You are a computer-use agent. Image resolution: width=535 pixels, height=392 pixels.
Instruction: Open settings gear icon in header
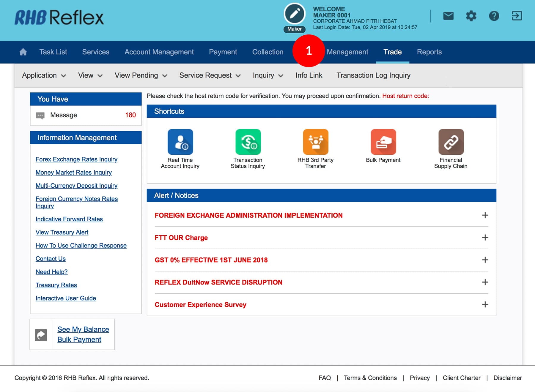(x=471, y=16)
